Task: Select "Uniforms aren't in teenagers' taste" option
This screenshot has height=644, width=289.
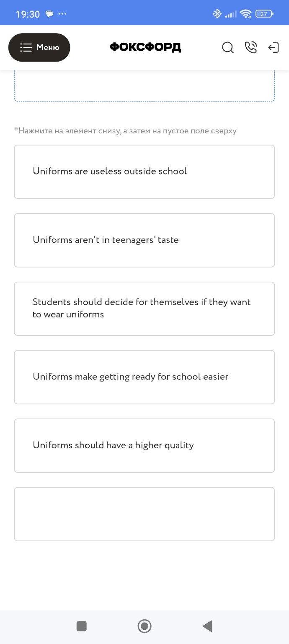Action: (x=144, y=240)
